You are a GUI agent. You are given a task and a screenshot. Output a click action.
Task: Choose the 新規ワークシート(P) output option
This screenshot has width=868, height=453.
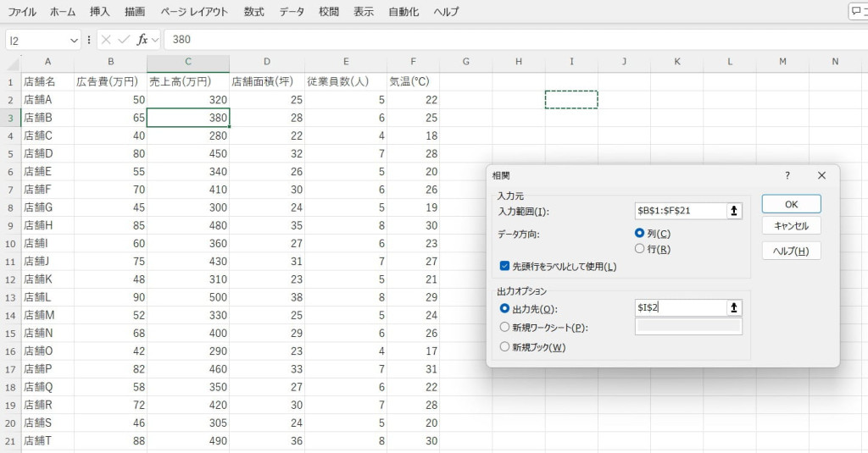(x=505, y=328)
